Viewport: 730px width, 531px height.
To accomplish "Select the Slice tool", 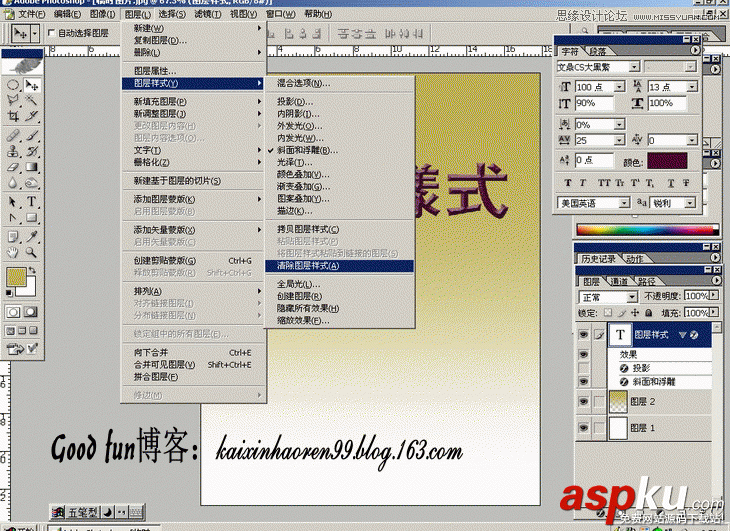I will [x=32, y=116].
